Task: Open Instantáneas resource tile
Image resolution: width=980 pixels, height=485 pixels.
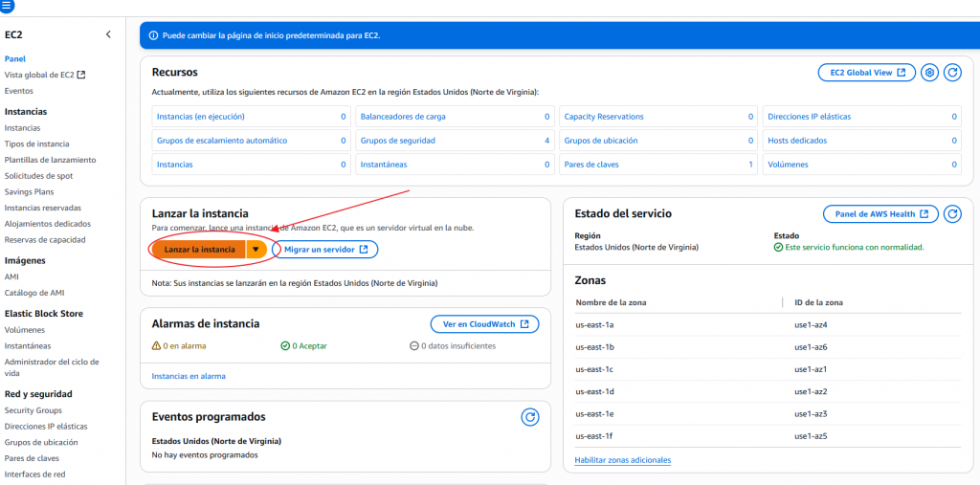Action: tap(455, 165)
